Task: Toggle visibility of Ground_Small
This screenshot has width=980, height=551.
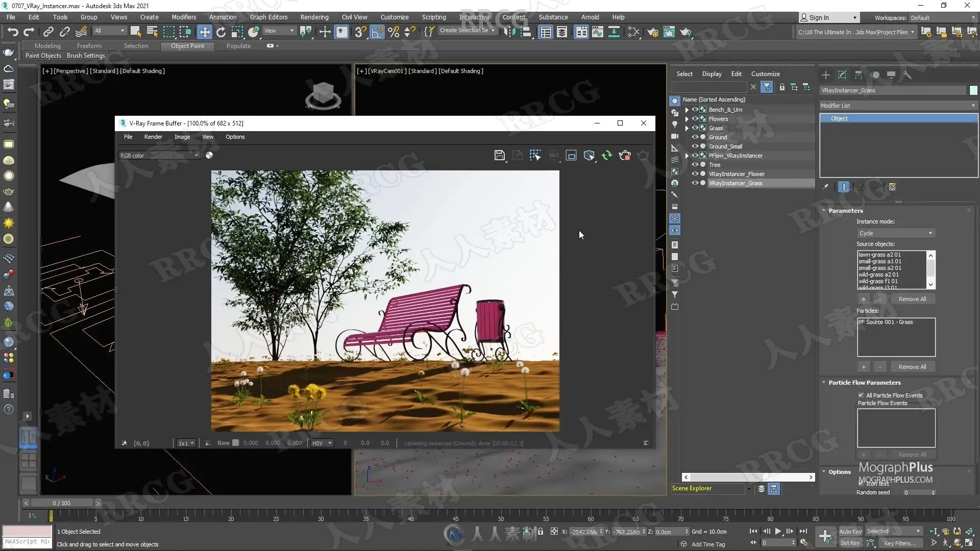Action: [x=695, y=146]
